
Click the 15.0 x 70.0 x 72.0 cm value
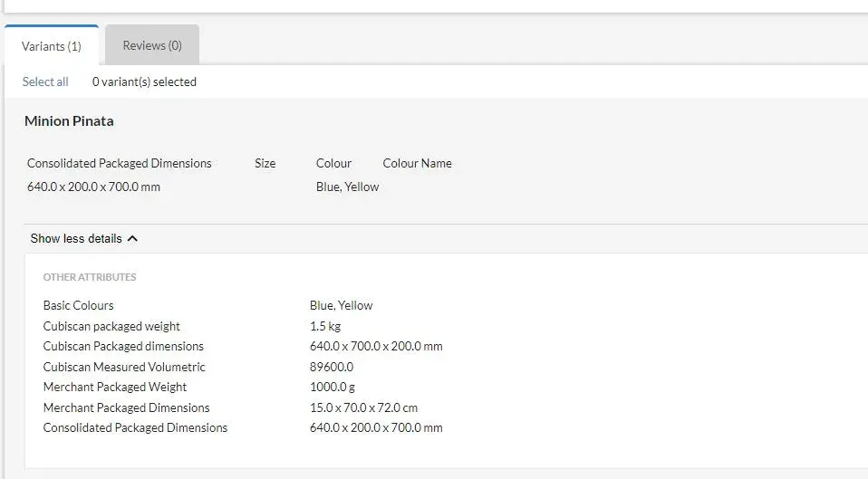(363, 407)
